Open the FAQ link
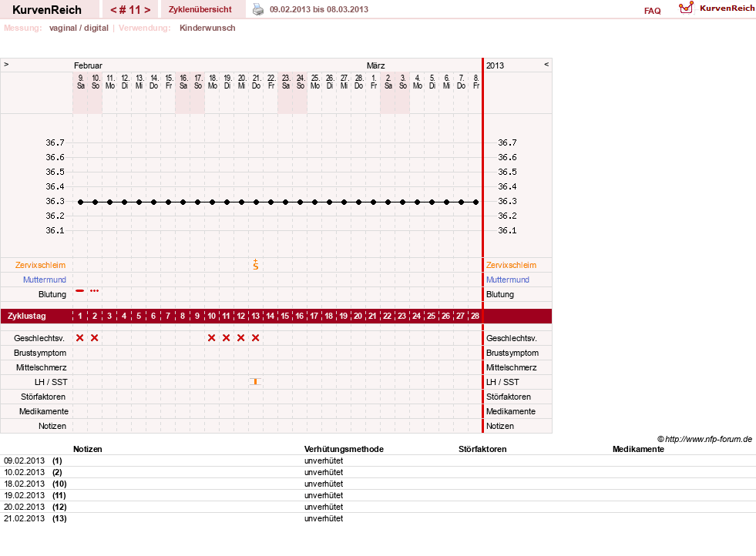 coord(652,11)
